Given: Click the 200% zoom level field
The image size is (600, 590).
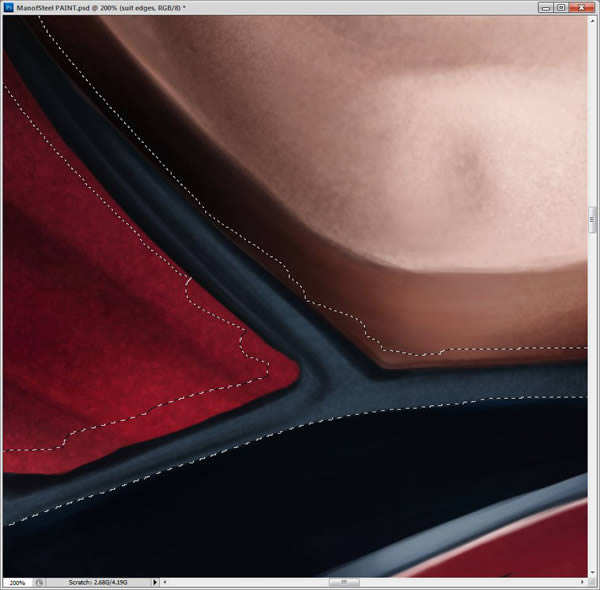Looking at the screenshot, I should click(17, 583).
